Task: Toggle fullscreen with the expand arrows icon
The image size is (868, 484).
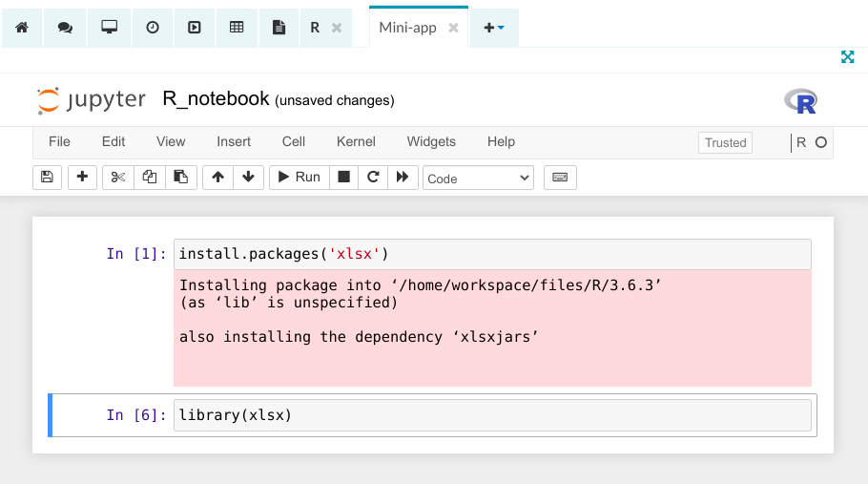Action: pos(847,57)
